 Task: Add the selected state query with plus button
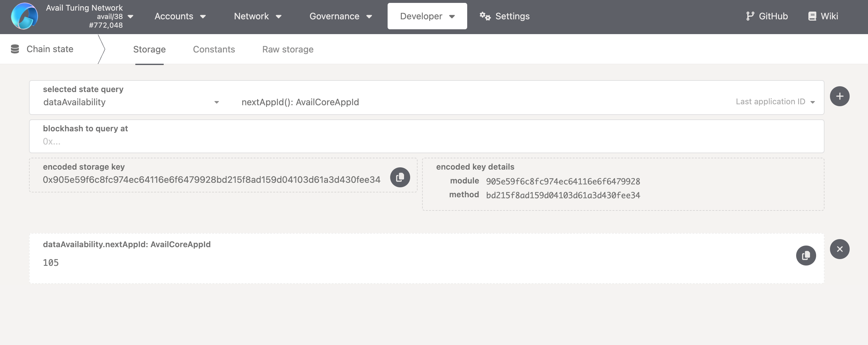pos(839,96)
